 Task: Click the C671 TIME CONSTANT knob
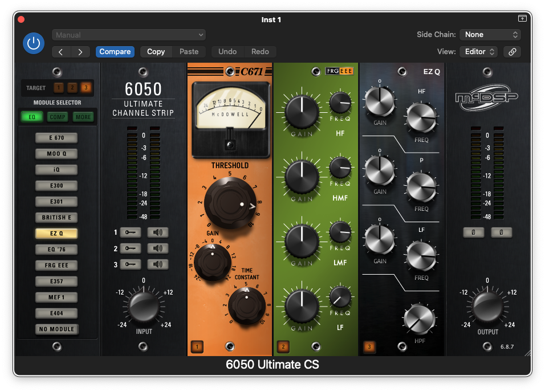pos(247,306)
